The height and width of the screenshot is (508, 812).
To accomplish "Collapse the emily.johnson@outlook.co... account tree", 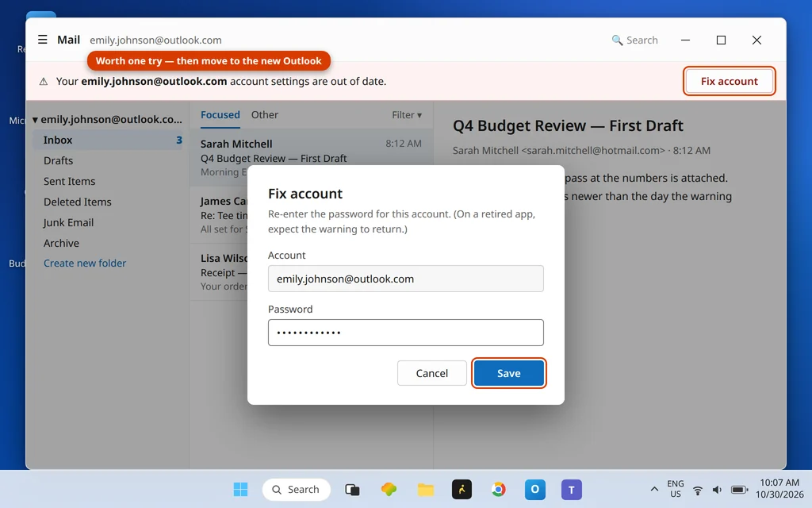I will tap(35, 120).
